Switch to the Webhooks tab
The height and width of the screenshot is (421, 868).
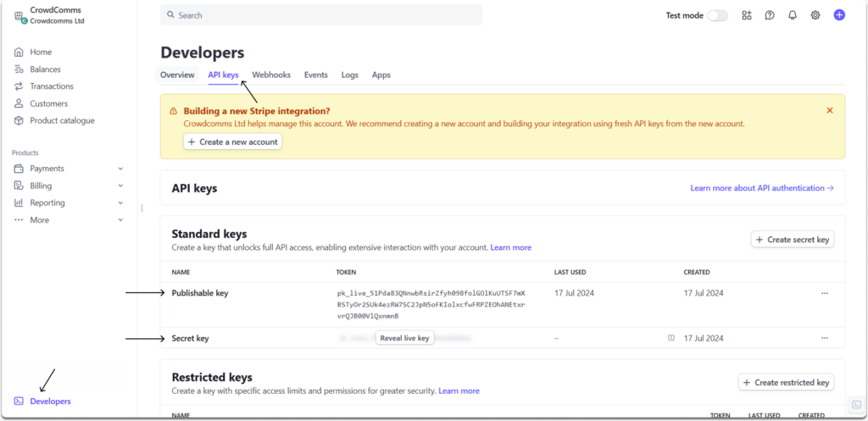tap(271, 75)
